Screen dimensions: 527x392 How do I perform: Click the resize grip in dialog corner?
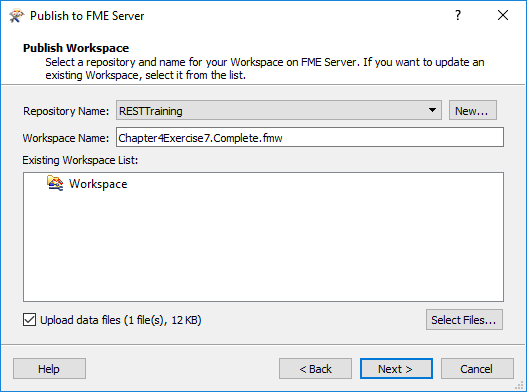(520, 386)
